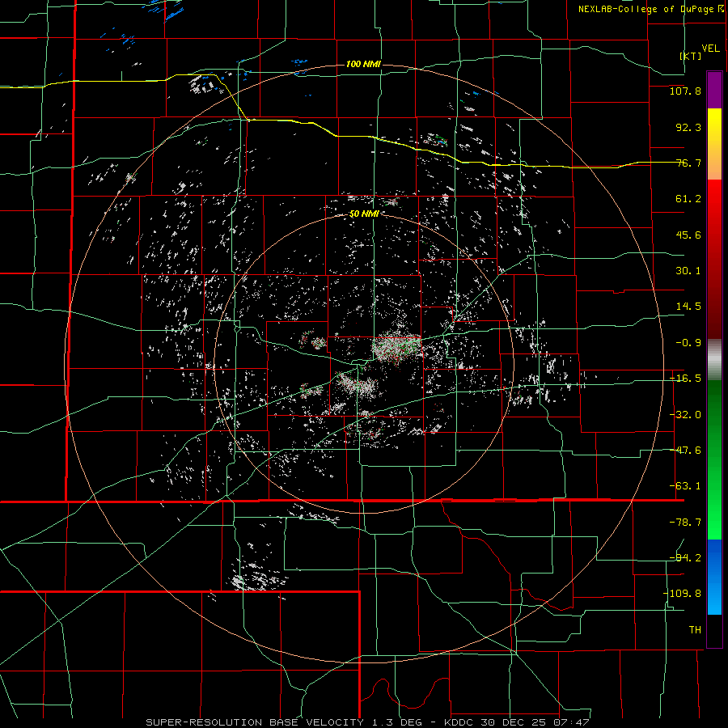
Task: Select the 45.6 velocity scale value
Action: click(x=688, y=235)
